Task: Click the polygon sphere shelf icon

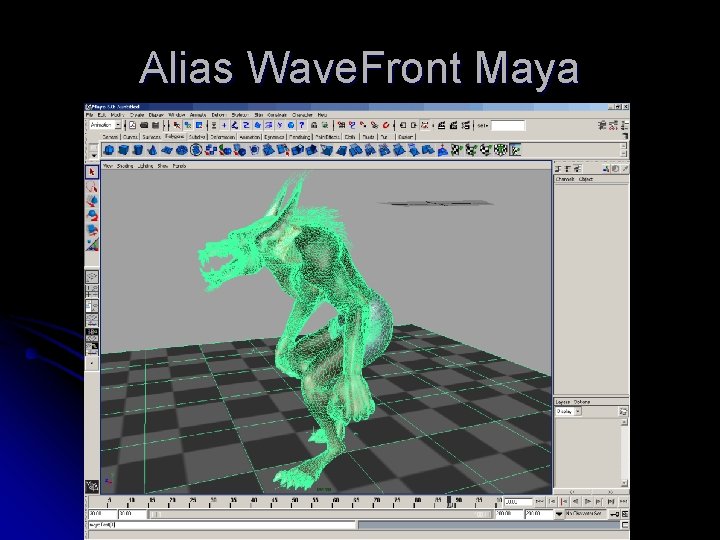Action: click(x=109, y=150)
